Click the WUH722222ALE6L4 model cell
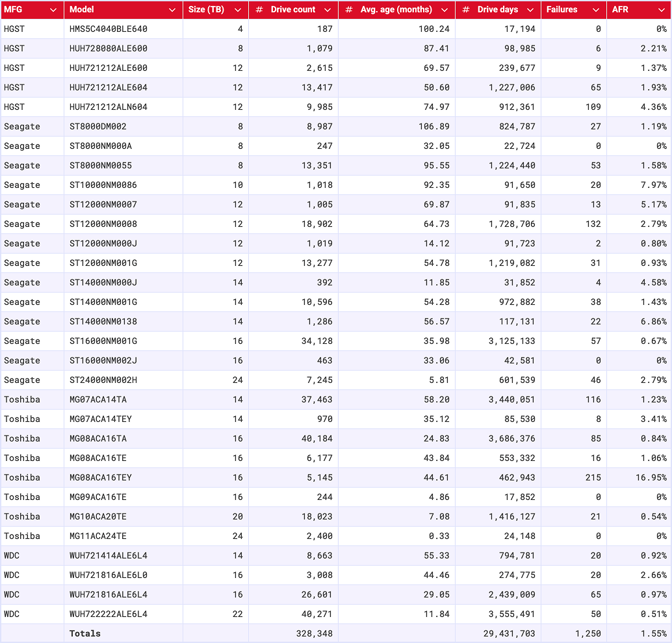672x643 pixels. (x=109, y=614)
